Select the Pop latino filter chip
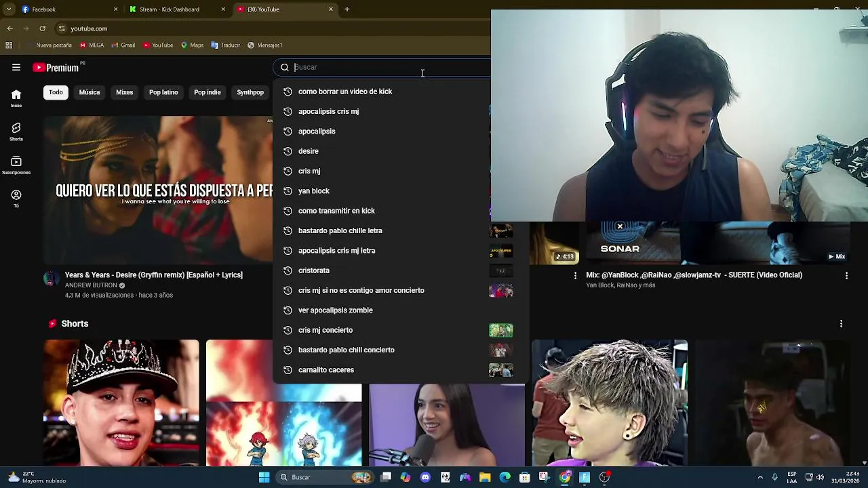The height and width of the screenshot is (488, 868). pyautogui.click(x=163, y=92)
